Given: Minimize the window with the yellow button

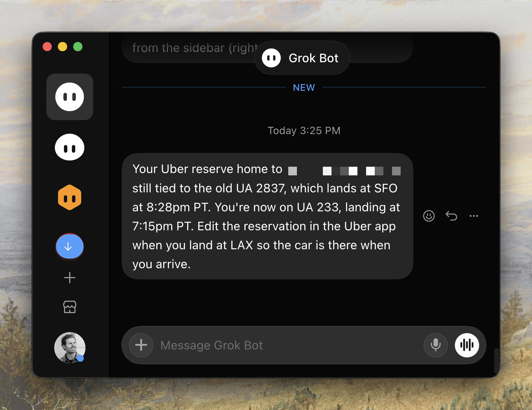Looking at the screenshot, I should pyautogui.click(x=63, y=47).
